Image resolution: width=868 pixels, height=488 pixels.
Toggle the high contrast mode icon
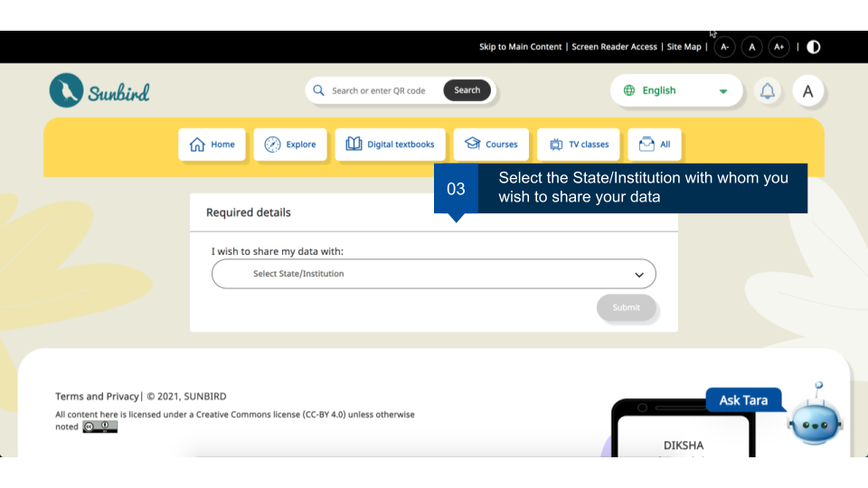click(x=814, y=47)
